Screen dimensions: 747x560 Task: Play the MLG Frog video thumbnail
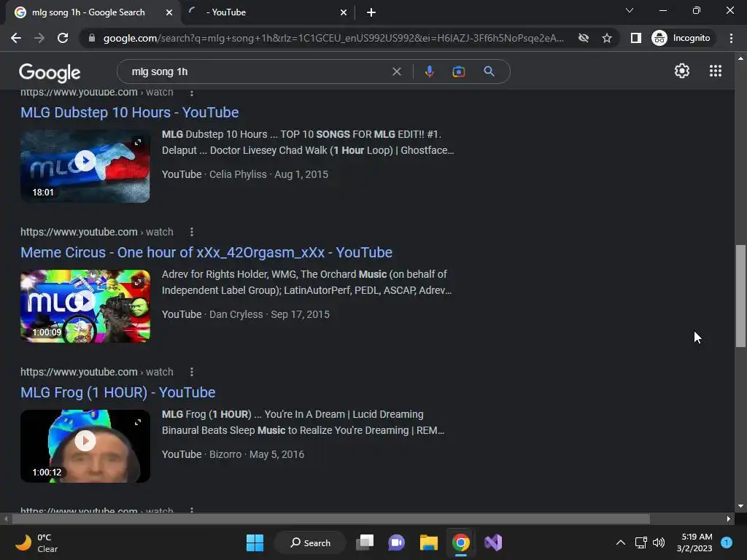[x=85, y=441]
